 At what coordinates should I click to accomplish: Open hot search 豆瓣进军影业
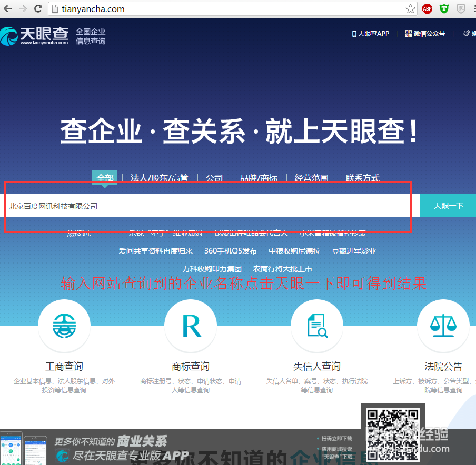click(x=354, y=251)
